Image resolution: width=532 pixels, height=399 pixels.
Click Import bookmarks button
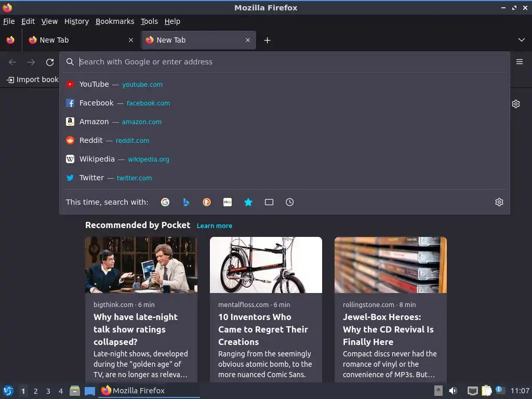point(33,79)
